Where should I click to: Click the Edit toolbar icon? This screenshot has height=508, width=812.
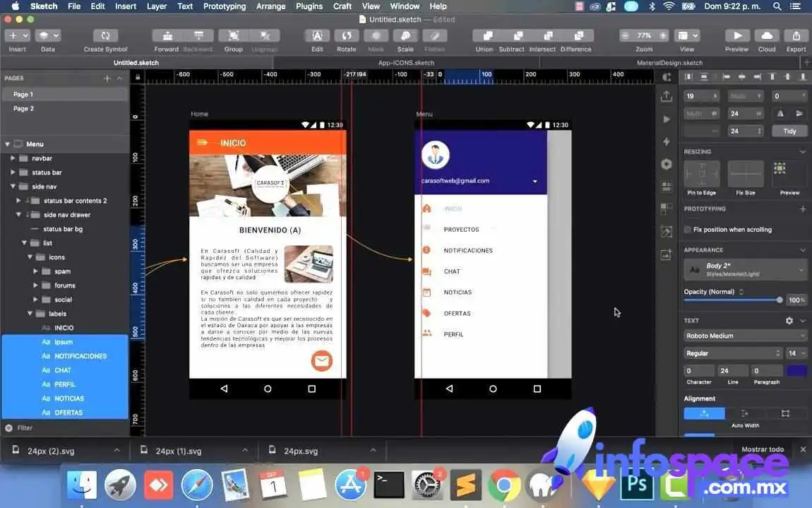(317, 36)
